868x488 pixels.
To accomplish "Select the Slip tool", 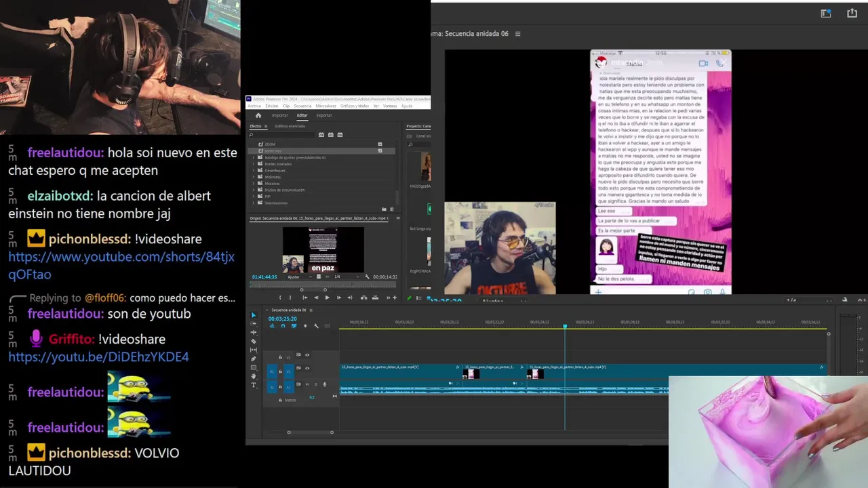I will pos(254,350).
